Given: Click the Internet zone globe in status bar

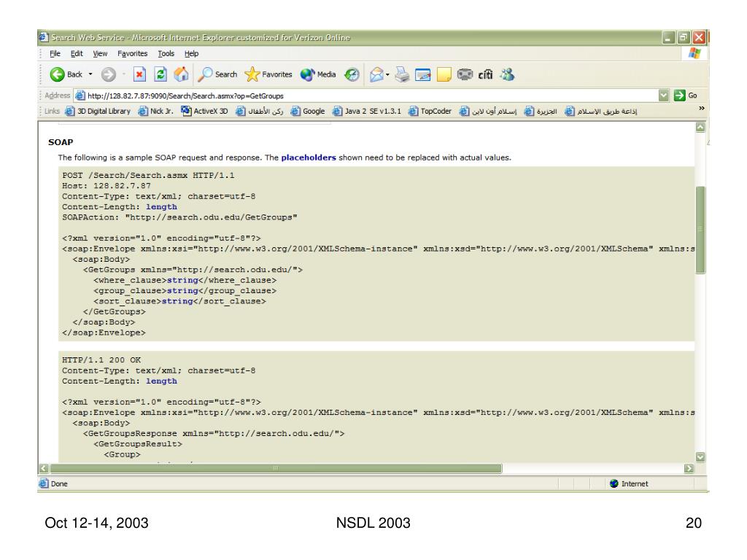Looking at the screenshot, I should point(614,484).
